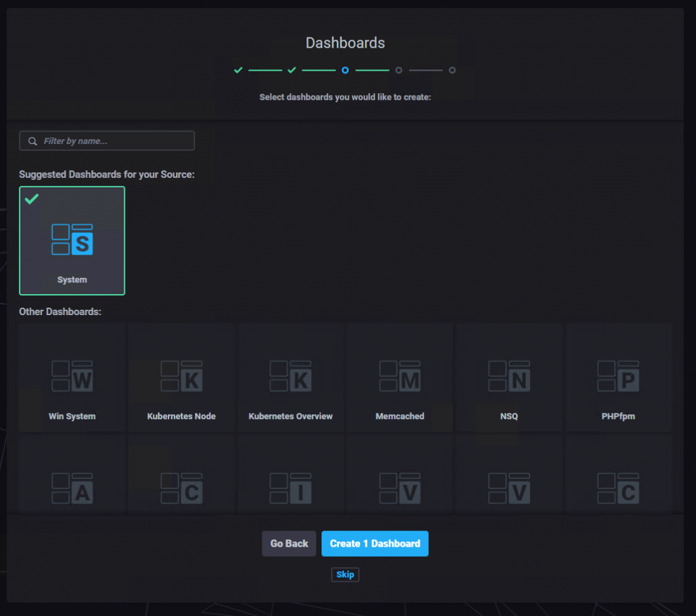This screenshot has width=696, height=616.
Task: Click the System card label
Action: point(72,280)
